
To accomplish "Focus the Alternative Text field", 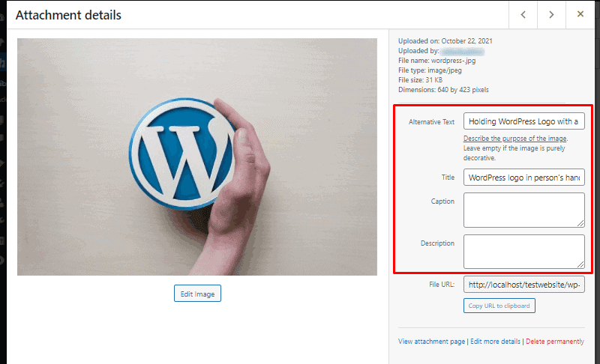I will point(523,121).
